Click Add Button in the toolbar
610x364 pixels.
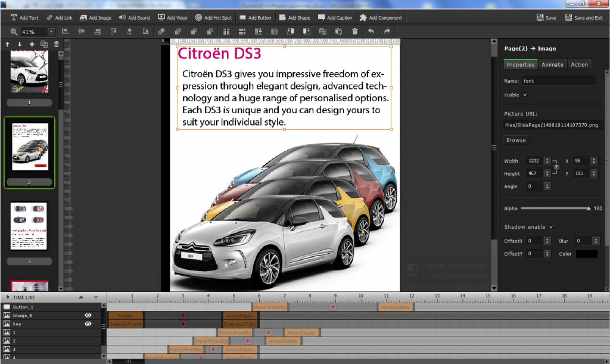coord(256,17)
